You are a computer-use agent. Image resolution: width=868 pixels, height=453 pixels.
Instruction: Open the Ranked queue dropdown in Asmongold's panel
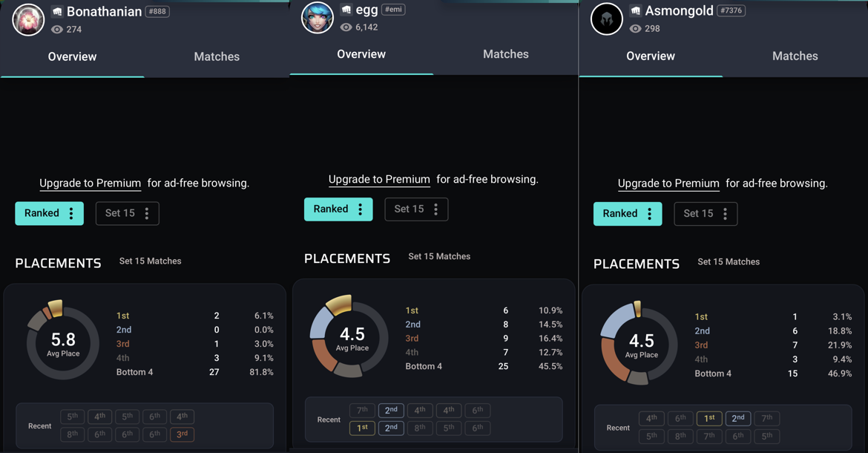point(628,214)
